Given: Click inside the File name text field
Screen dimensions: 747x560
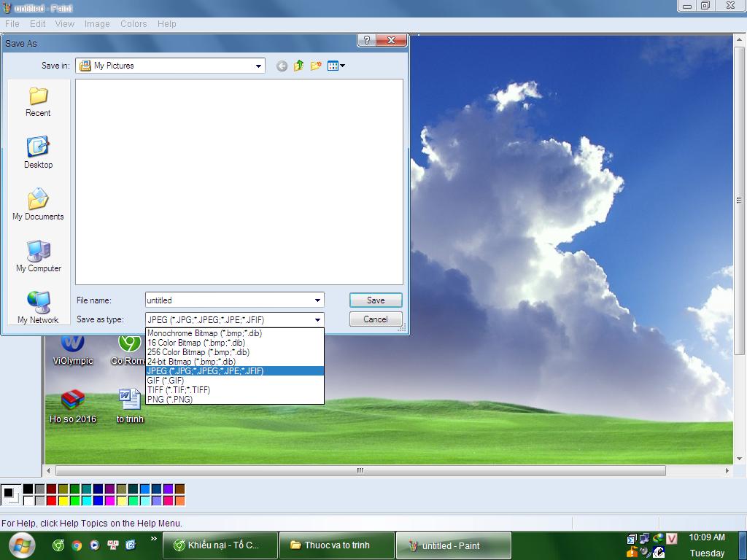Looking at the screenshot, I should point(226,300).
